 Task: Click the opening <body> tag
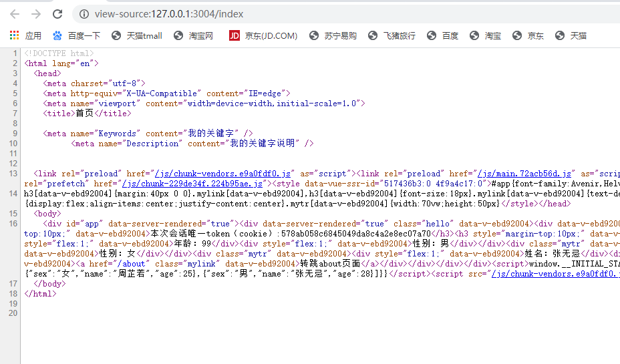tap(47, 214)
